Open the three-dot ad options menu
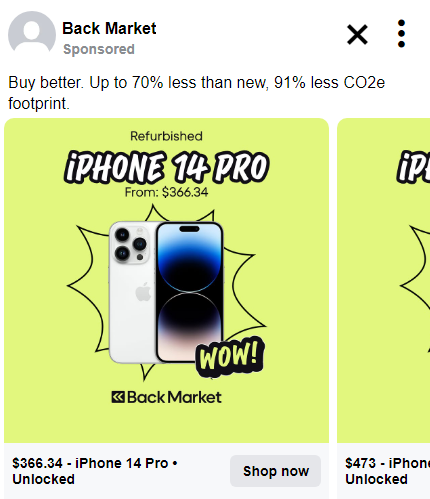Screen dimensions: 430x499 (x=401, y=34)
